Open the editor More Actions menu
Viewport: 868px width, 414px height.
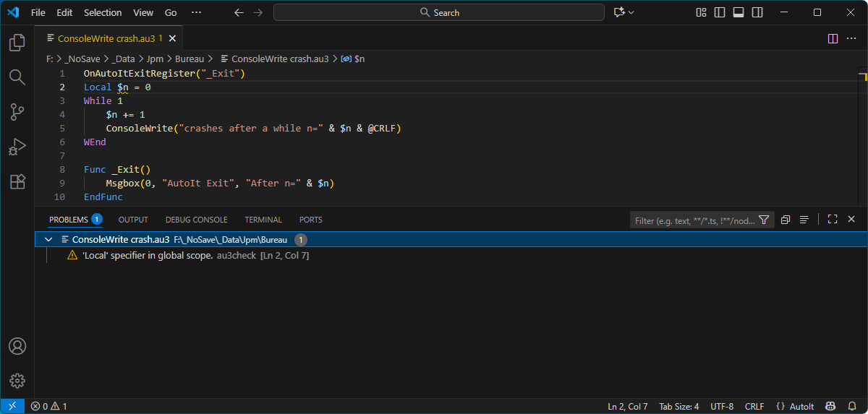(851, 38)
